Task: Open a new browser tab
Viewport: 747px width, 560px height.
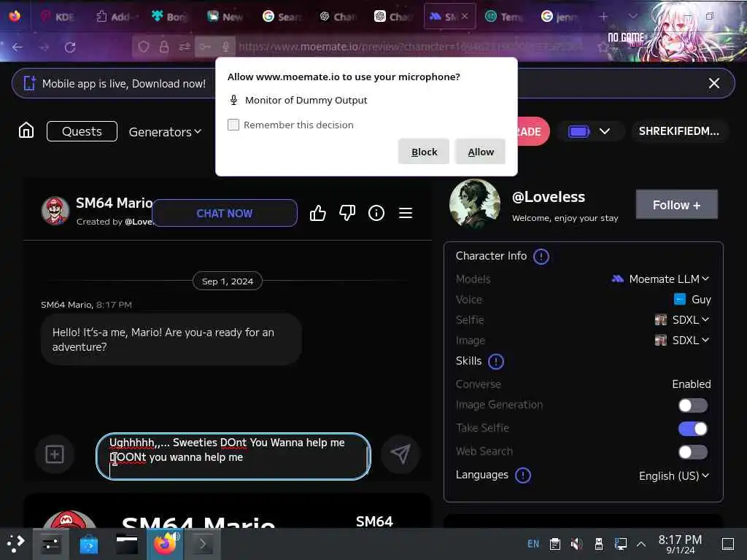Action: tap(603, 17)
